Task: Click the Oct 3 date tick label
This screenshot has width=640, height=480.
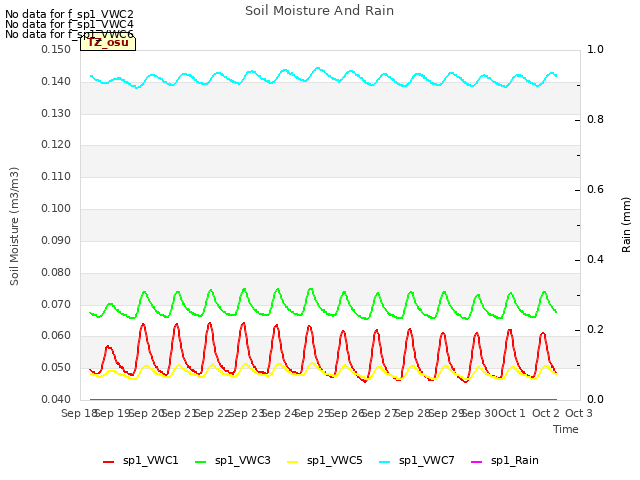Action: click(x=579, y=413)
